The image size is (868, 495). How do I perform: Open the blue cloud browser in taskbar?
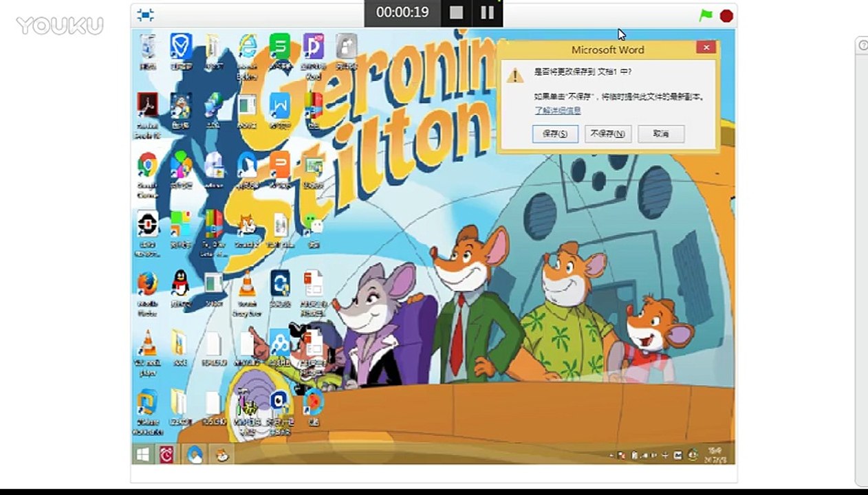point(195,454)
